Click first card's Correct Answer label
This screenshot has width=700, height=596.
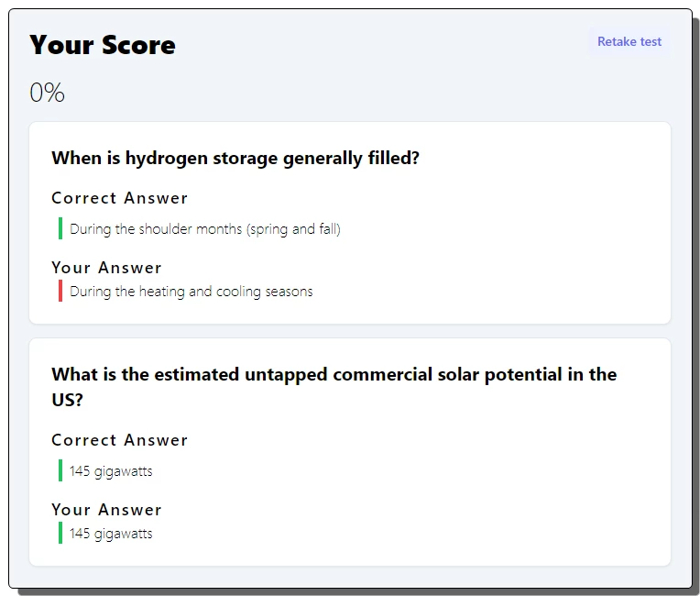(x=120, y=198)
